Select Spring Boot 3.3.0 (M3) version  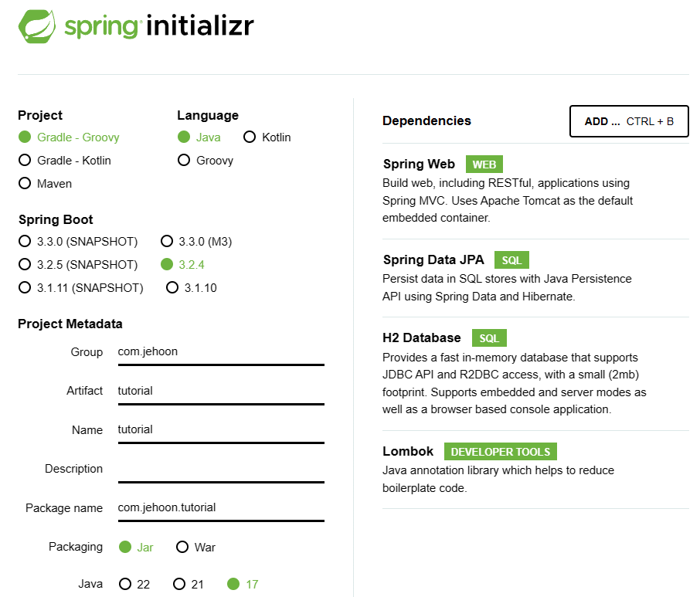(196, 242)
